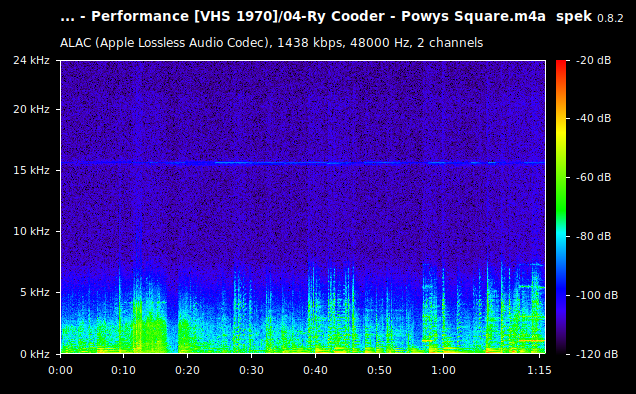The height and width of the screenshot is (394, 636).
Task: Click the 10 kHz frequency axis label
Action: coord(31,231)
